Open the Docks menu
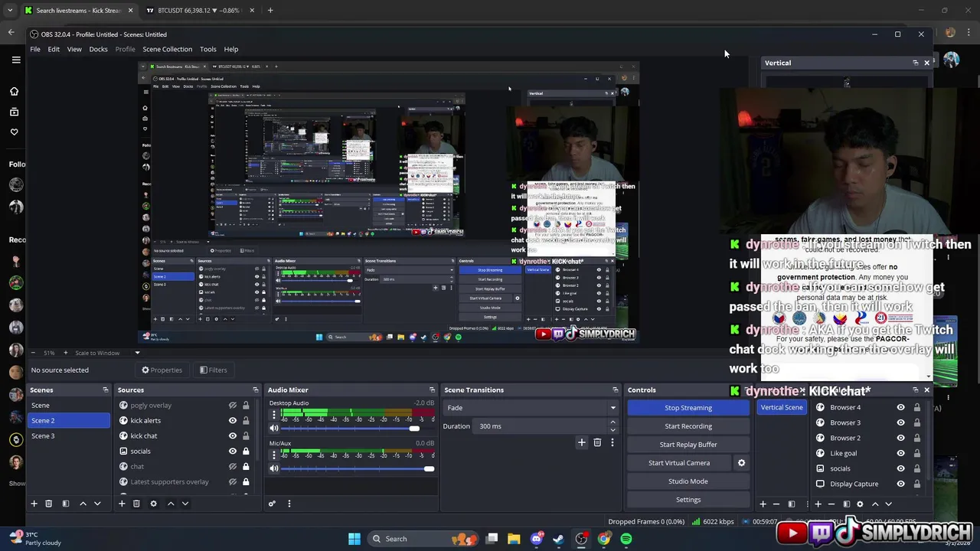980x551 pixels. [98, 49]
